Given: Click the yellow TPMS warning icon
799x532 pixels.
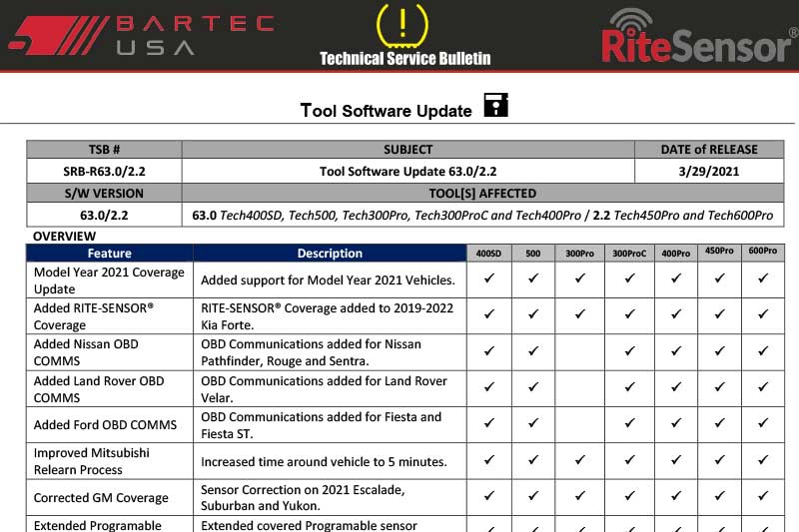Looking at the screenshot, I should (x=402, y=26).
